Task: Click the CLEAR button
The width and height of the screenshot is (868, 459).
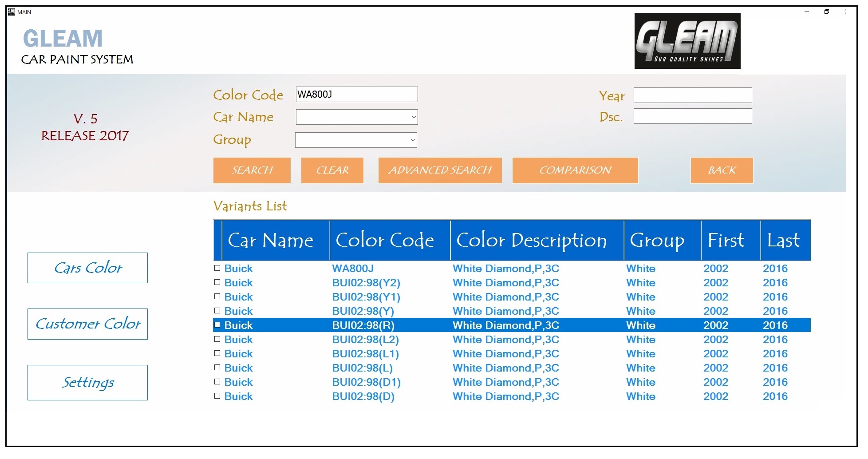Action: (332, 170)
